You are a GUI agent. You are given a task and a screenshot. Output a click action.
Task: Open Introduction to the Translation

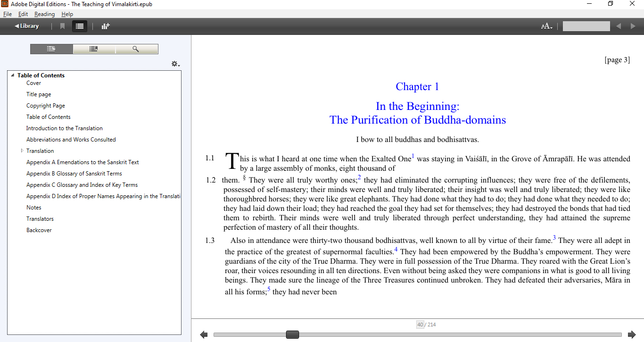[x=65, y=128]
